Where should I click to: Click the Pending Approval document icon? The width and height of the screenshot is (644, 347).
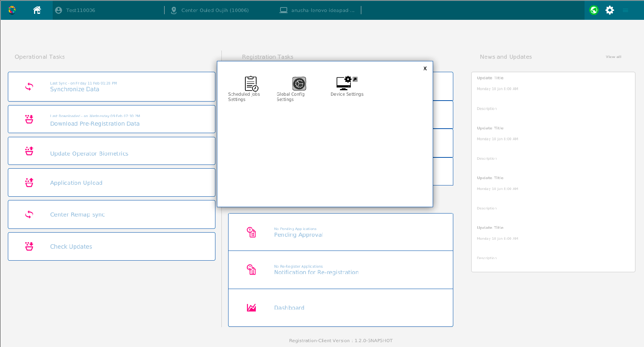click(251, 232)
